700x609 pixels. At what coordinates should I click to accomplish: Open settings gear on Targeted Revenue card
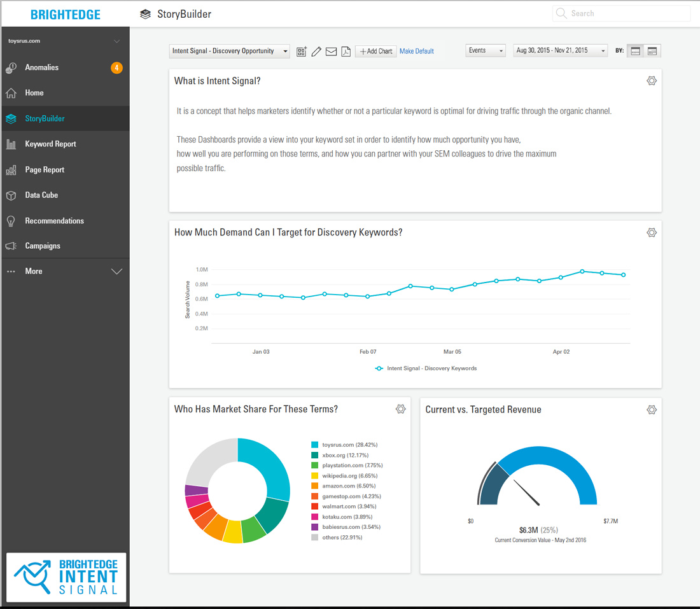[651, 410]
